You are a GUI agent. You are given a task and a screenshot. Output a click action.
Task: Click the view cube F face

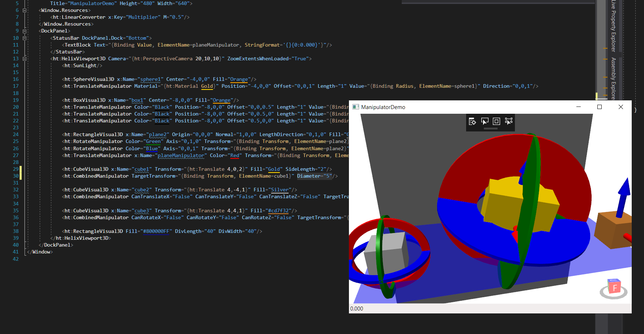click(x=614, y=288)
